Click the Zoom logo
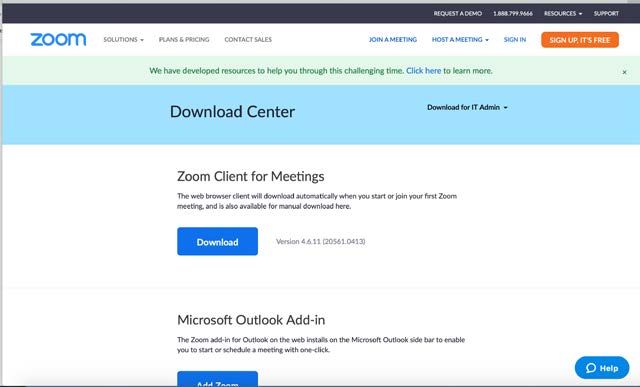 tap(58, 40)
